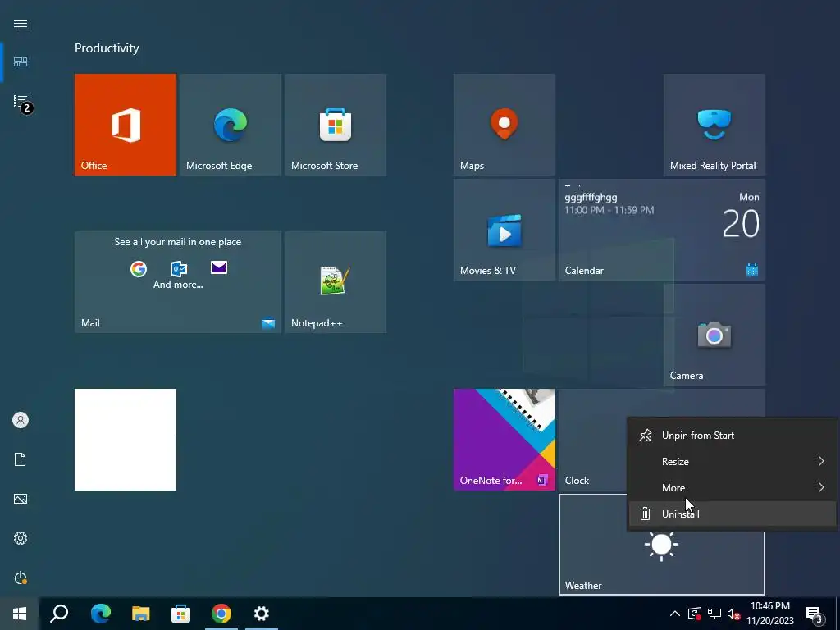Switch to Settings on the taskbar
This screenshot has height=630, width=840.
point(262,614)
